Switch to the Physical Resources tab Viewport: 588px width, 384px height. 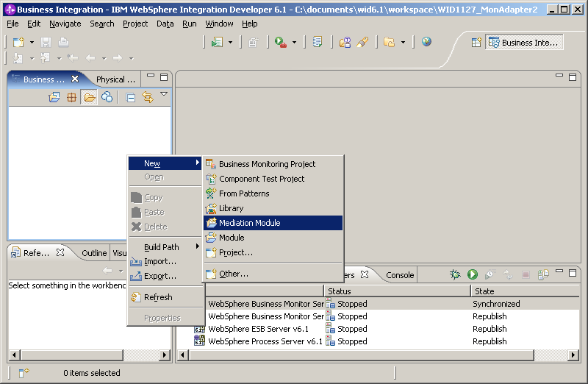(115, 79)
